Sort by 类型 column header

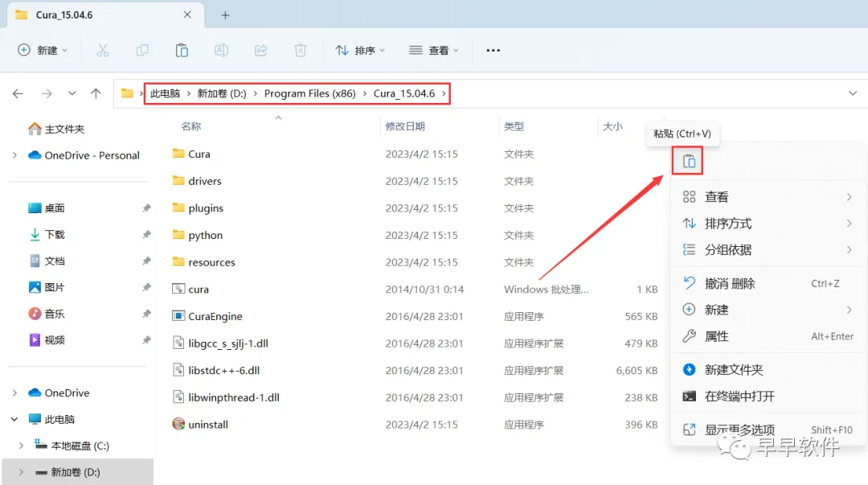pos(514,126)
